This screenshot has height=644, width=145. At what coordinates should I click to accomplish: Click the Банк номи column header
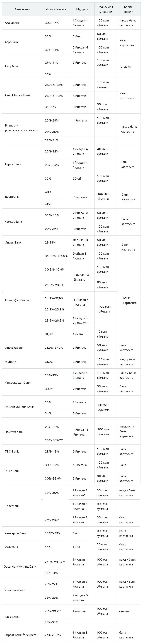22,9
